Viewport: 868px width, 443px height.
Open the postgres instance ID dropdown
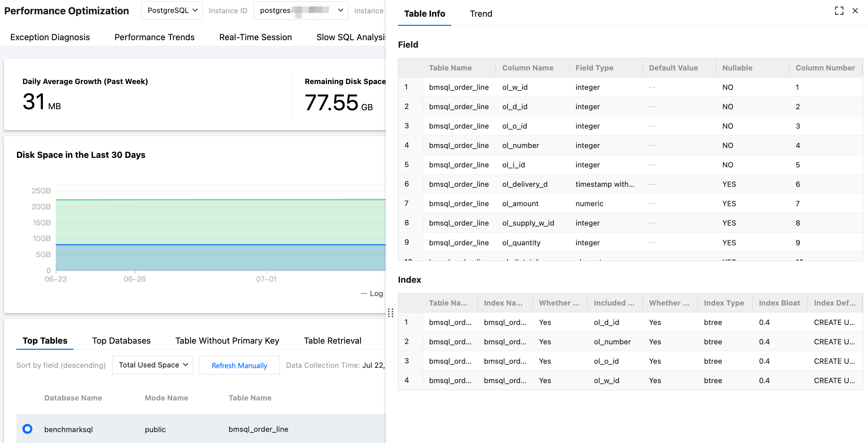coord(301,11)
